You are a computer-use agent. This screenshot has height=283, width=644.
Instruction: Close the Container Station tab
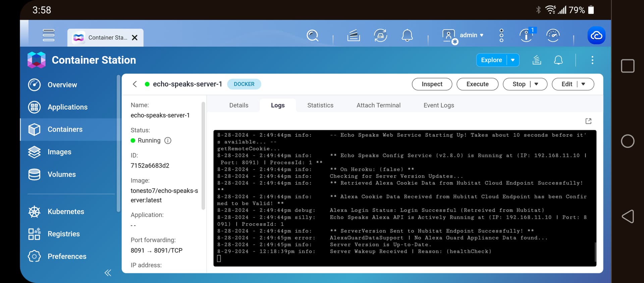(x=135, y=38)
